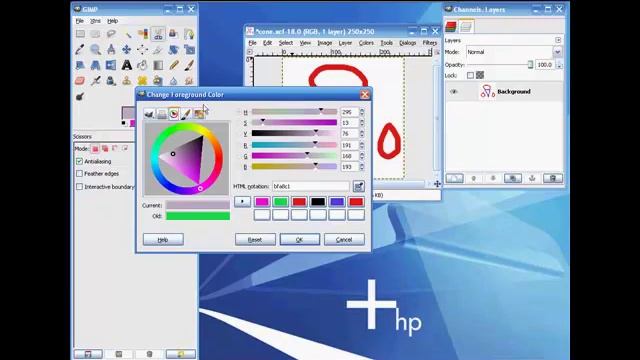Image resolution: width=640 pixels, height=360 pixels.
Task: Hide the Background layer via eye icon
Action: pyautogui.click(x=453, y=92)
